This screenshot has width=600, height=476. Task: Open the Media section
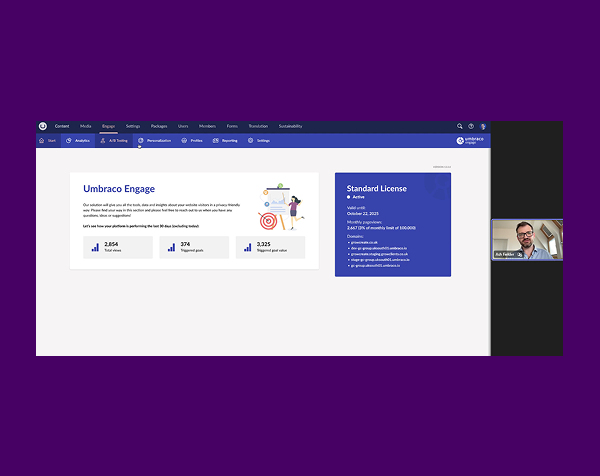coord(86,126)
